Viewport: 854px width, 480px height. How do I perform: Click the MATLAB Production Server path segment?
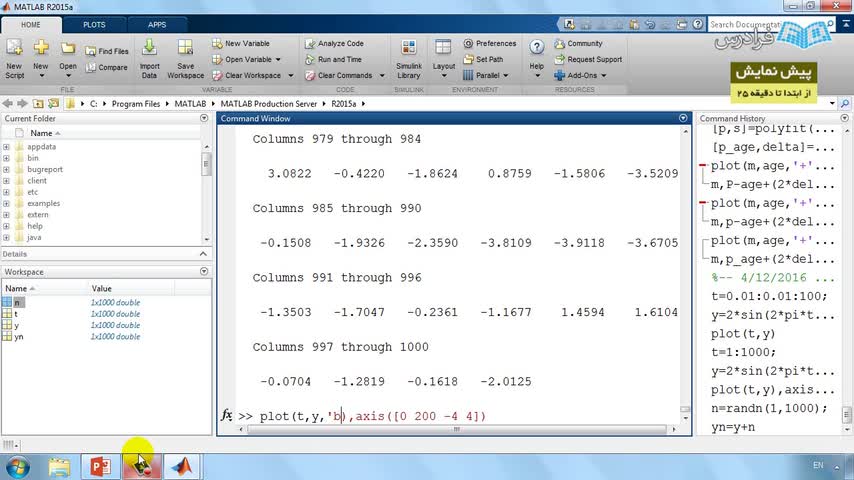(x=269, y=104)
